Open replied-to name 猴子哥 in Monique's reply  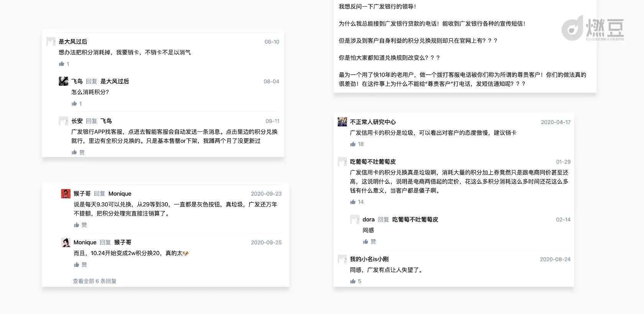pyautogui.click(x=123, y=242)
